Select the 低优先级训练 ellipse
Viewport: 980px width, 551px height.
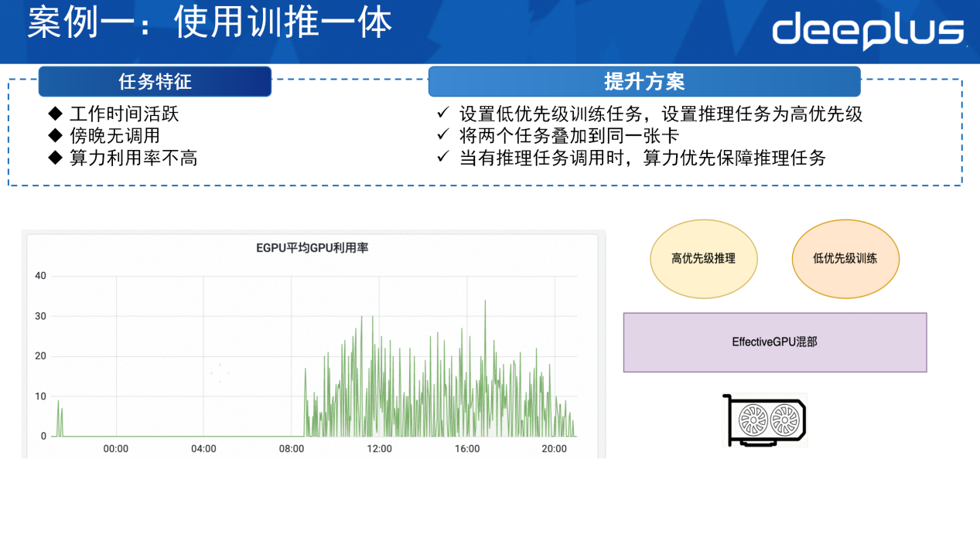(845, 259)
